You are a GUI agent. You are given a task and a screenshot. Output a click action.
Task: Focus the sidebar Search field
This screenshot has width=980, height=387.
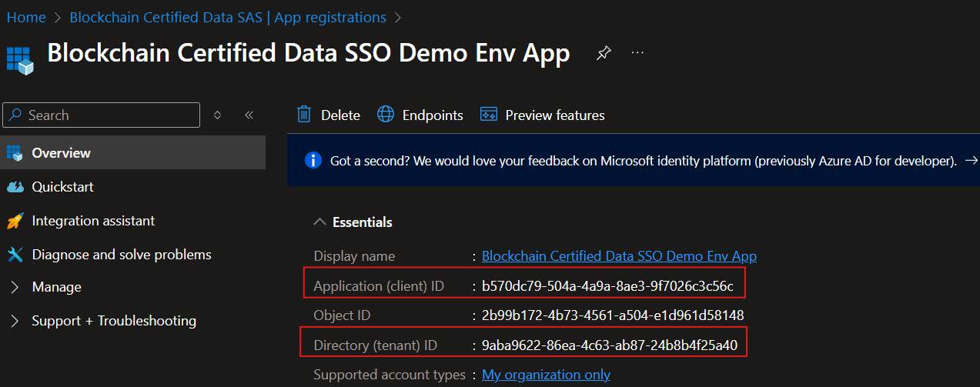point(101,115)
